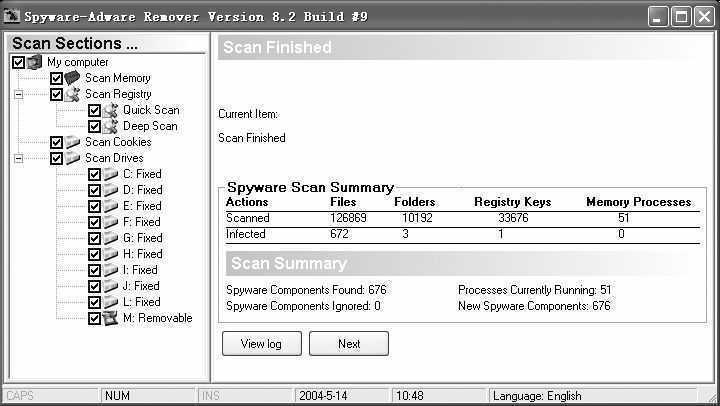This screenshot has width=720, height=406.
Task: Click the M: Removable drive icon
Action: tap(110, 318)
